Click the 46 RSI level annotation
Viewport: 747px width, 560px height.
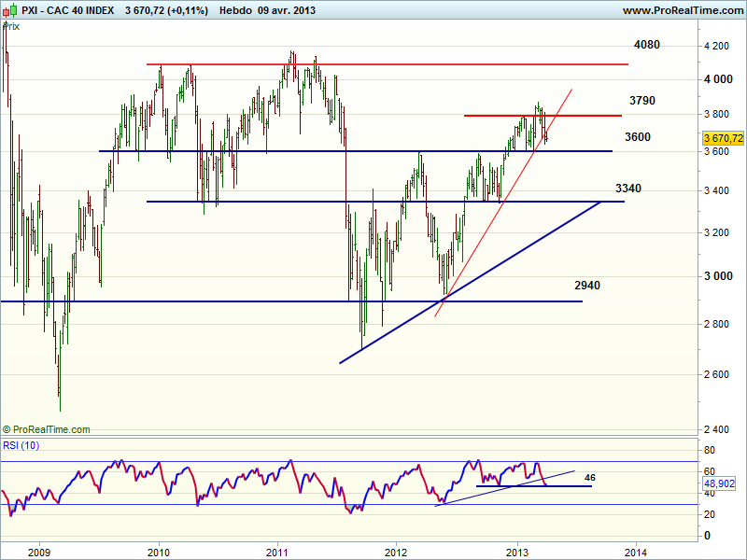click(x=589, y=477)
